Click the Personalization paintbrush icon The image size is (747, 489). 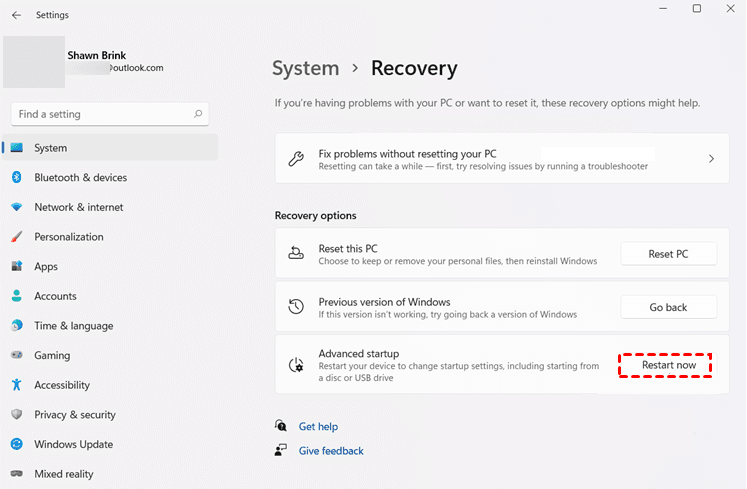pyautogui.click(x=16, y=237)
